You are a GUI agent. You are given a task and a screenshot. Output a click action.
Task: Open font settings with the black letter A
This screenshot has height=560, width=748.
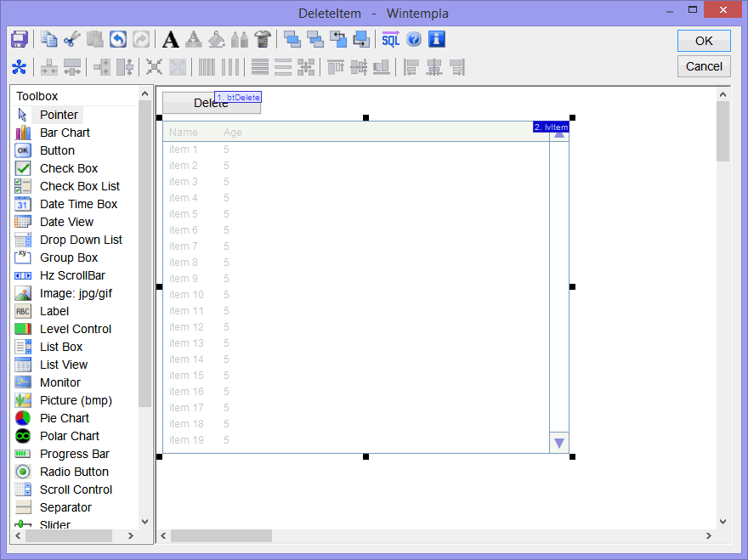(170, 40)
